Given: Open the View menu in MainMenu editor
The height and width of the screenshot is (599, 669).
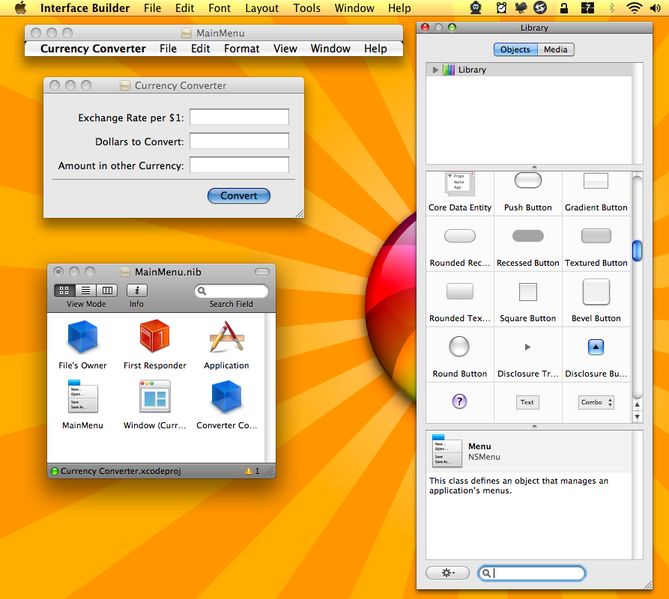Looking at the screenshot, I should coord(285,49).
